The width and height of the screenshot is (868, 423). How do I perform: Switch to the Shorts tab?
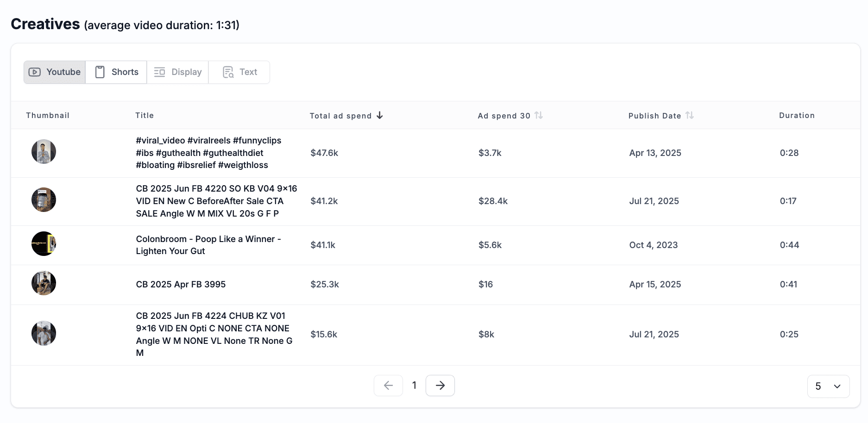(x=116, y=72)
